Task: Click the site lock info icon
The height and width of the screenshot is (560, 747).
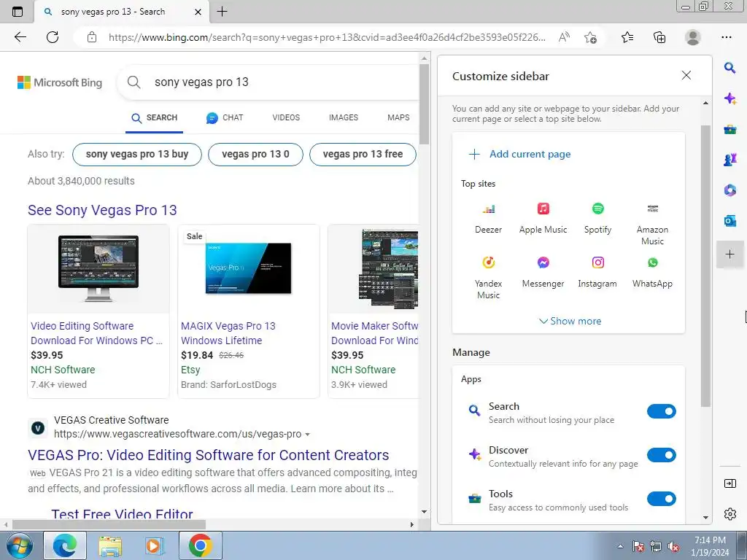Action: (92, 37)
